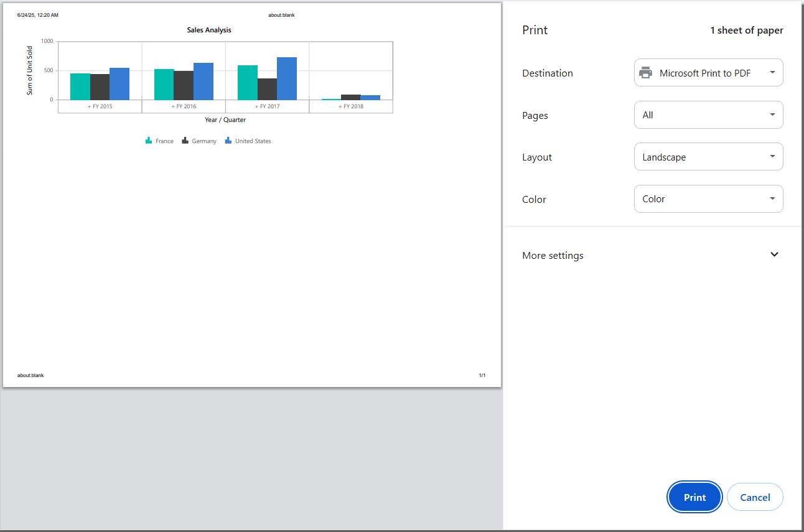Click the printer icon beside Microsoft Print to PDF
The image size is (804, 532).
coord(647,73)
